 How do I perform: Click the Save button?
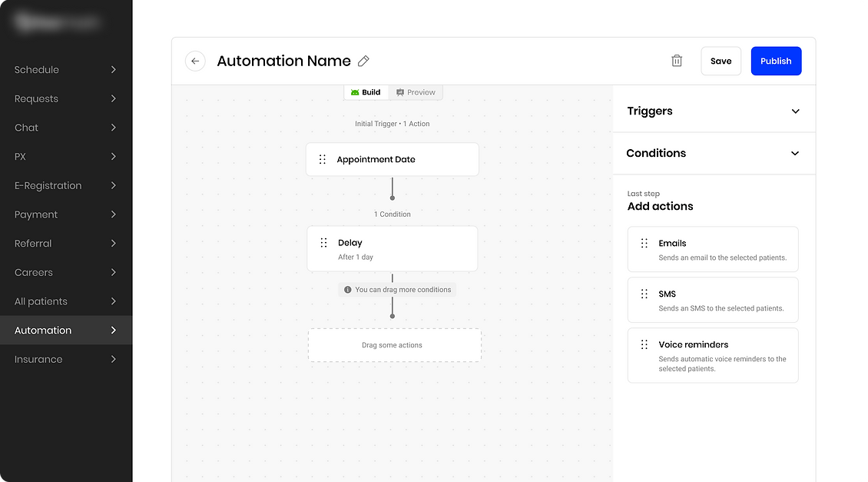[x=721, y=61]
